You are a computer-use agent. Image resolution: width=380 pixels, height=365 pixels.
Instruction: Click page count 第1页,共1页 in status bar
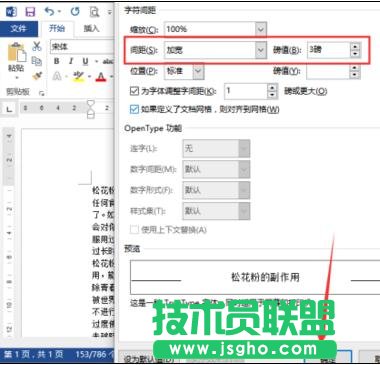point(34,354)
